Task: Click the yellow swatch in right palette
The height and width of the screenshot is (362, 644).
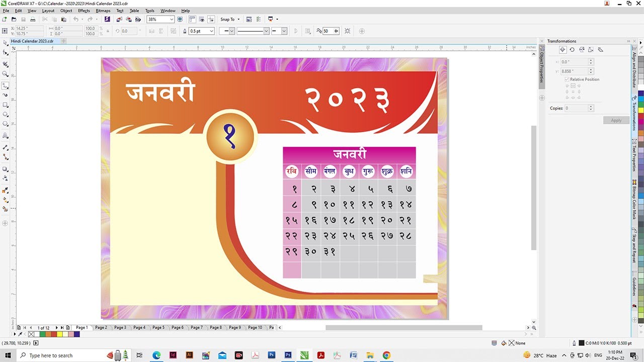Action: (641, 109)
